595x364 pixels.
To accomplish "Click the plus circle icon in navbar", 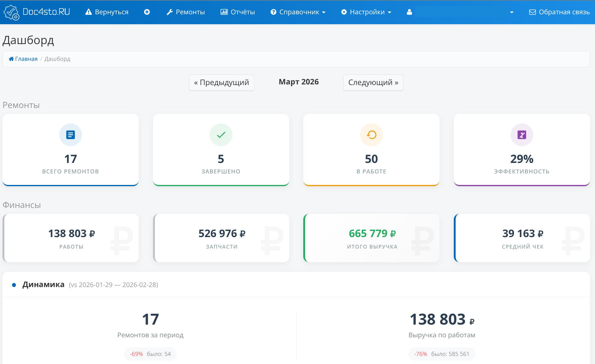I will coord(147,12).
